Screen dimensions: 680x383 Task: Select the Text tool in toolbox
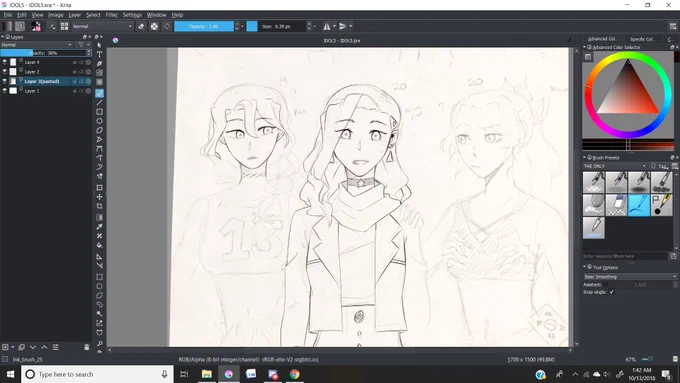[x=99, y=54]
